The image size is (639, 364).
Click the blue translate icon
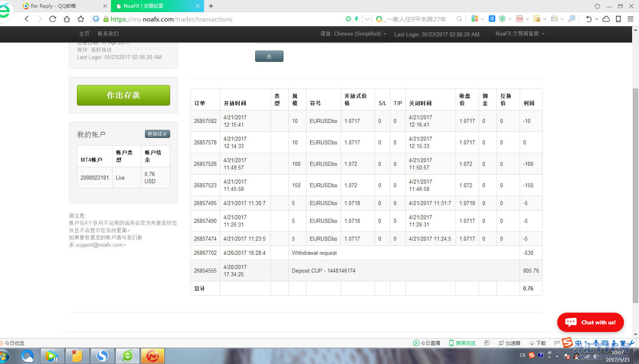point(492,19)
